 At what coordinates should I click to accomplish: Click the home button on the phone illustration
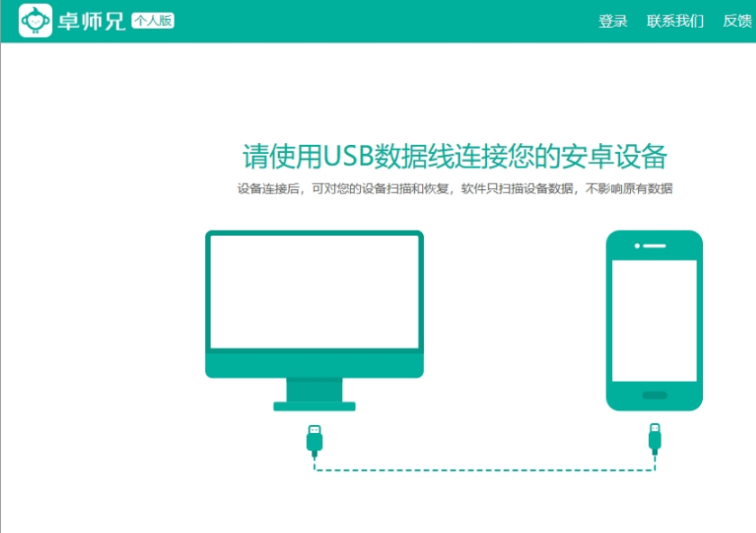coord(654,393)
